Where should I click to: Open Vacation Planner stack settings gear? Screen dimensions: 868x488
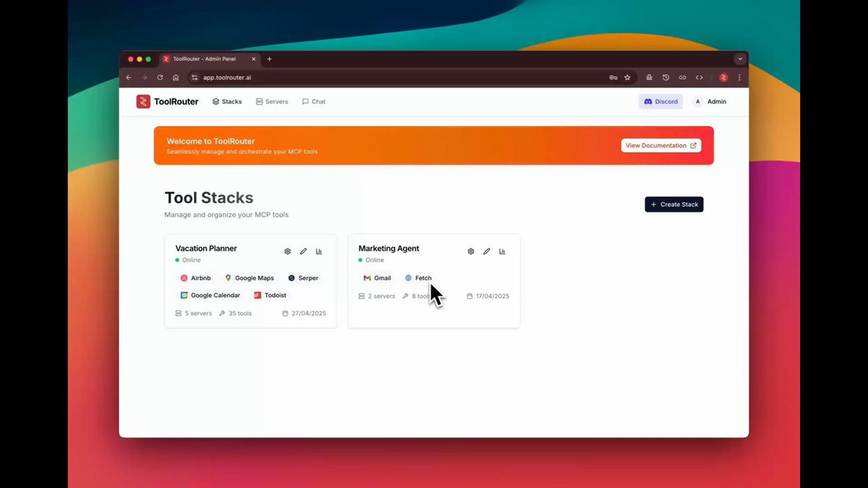click(287, 252)
